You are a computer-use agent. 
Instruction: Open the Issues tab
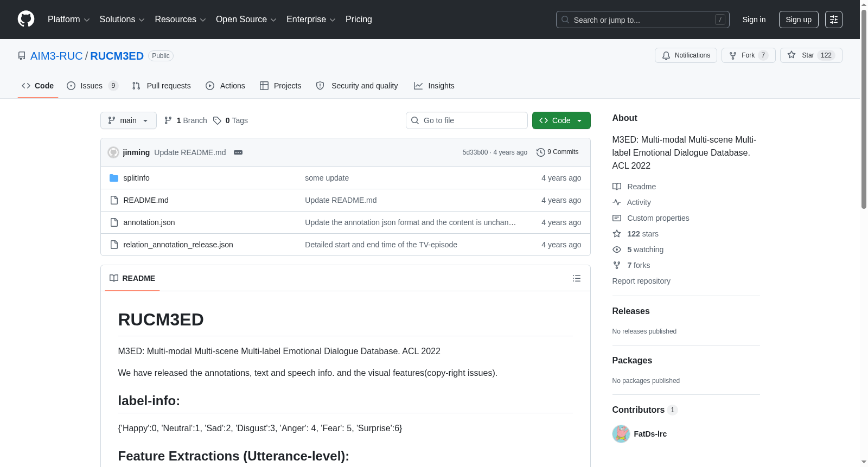point(92,86)
